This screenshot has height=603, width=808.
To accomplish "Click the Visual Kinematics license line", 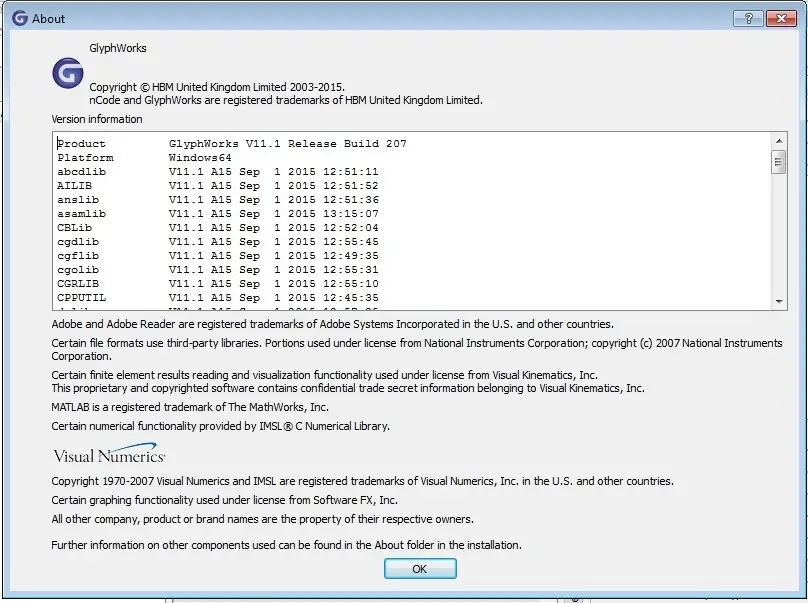I will (x=325, y=375).
